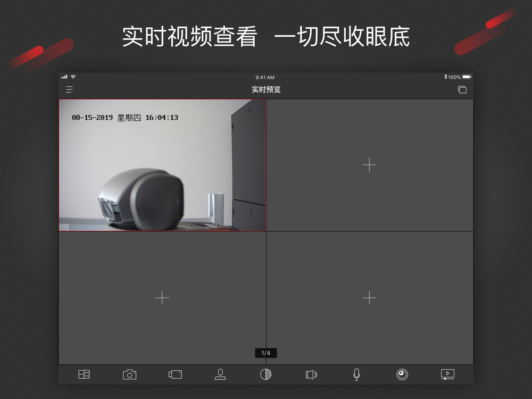532x399 pixels.
Task: Switch to playback screen icon
Action: [447, 374]
